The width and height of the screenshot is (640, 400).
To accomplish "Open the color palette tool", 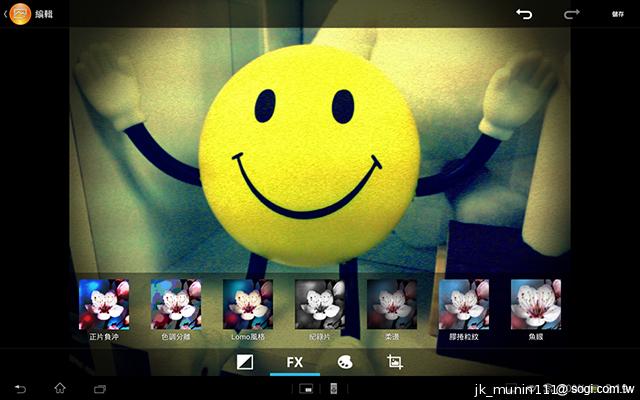I will tap(345, 361).
